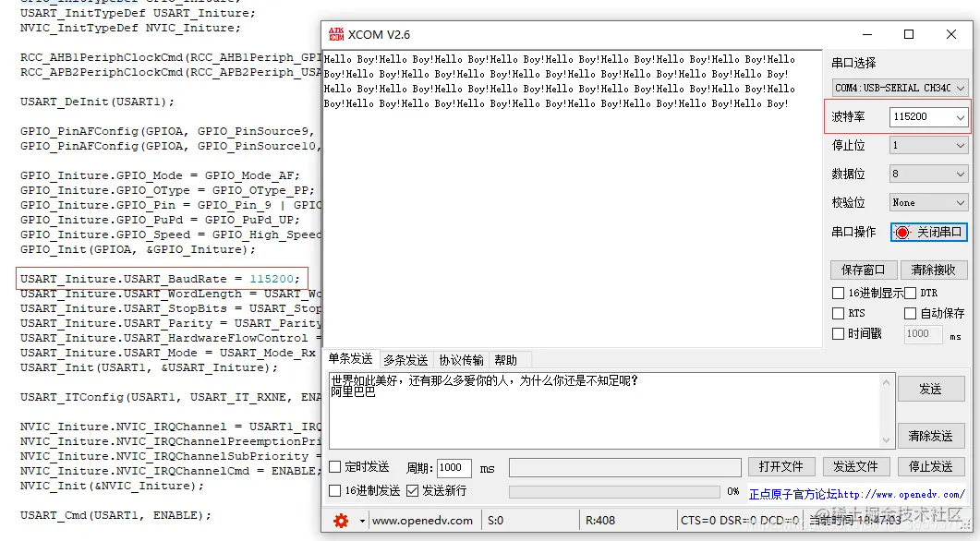Click the file send progress bar
This screenshot has height=541, width=980.
click(614, 492)
